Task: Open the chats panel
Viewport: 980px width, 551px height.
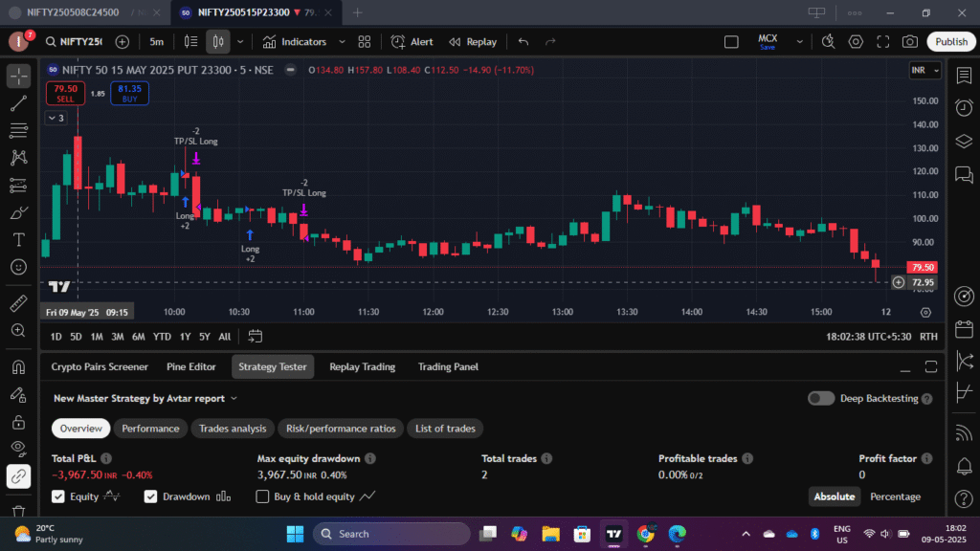Action: pyautogui.click(x=964, y=174)
